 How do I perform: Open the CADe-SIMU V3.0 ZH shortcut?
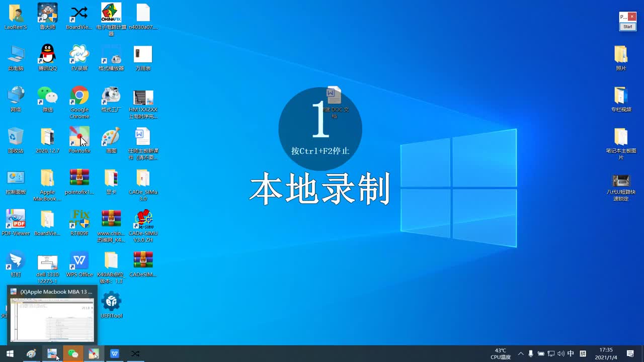point(143,226)
